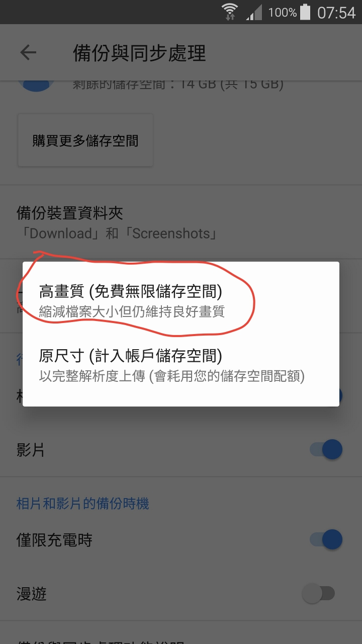362x644 pixels.
Task: Tap the back arrow icon
Action: click(28, 52)
